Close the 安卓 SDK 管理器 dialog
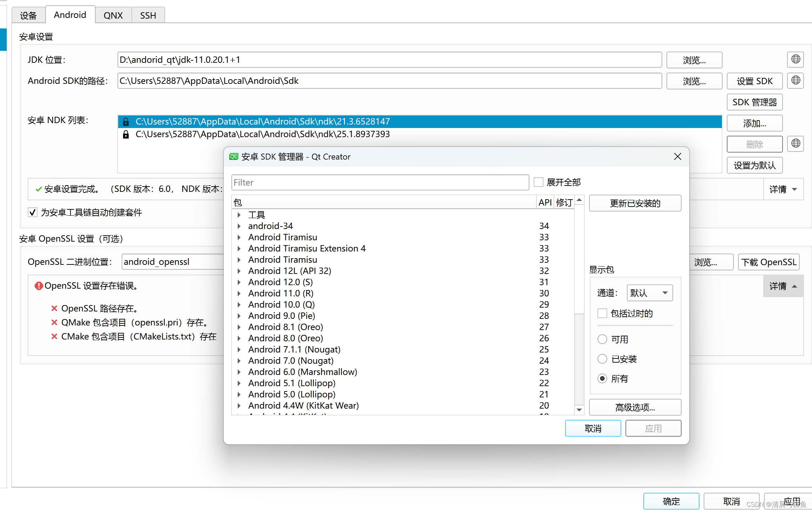This screenshot has width=812, height=511. pyautogui.click(x=677, y=156)
